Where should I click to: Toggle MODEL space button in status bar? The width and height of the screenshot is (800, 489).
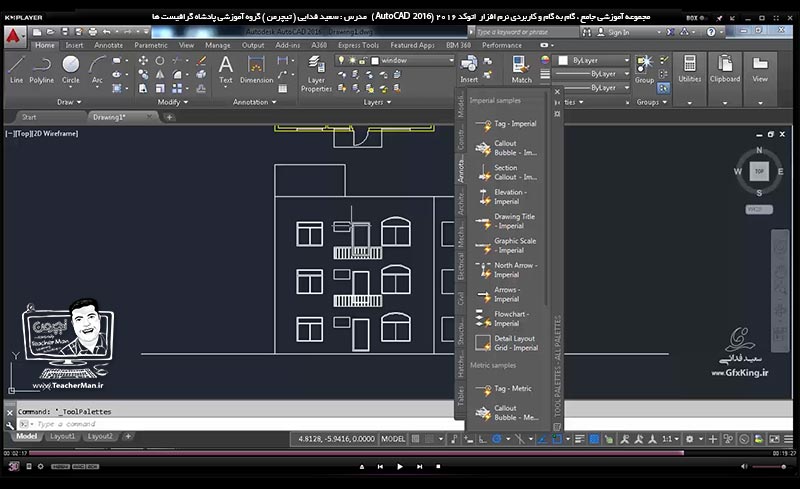tap(393, 439)
